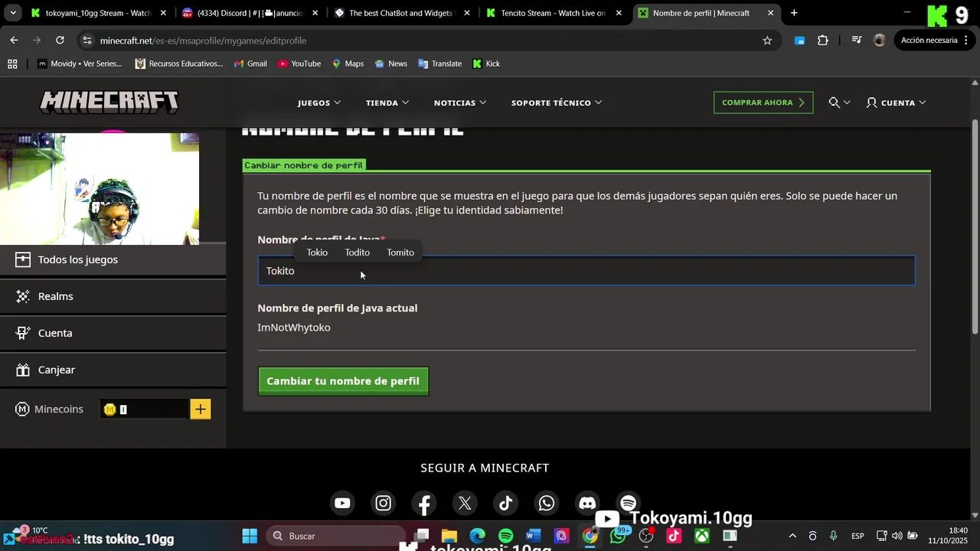Screen dimensions: 980x551
Task: Open the YouTube bookmark
Action: click(299, 64)
